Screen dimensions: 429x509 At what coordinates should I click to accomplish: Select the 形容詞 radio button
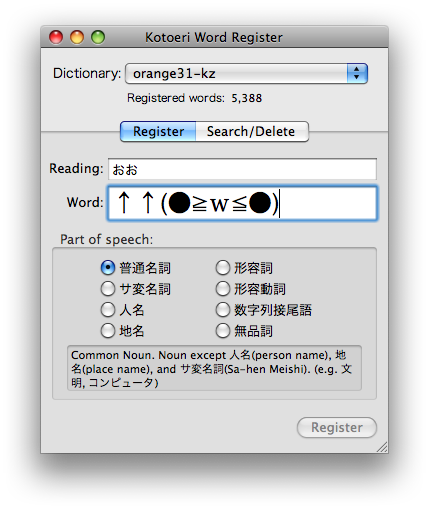coord(223,268)
